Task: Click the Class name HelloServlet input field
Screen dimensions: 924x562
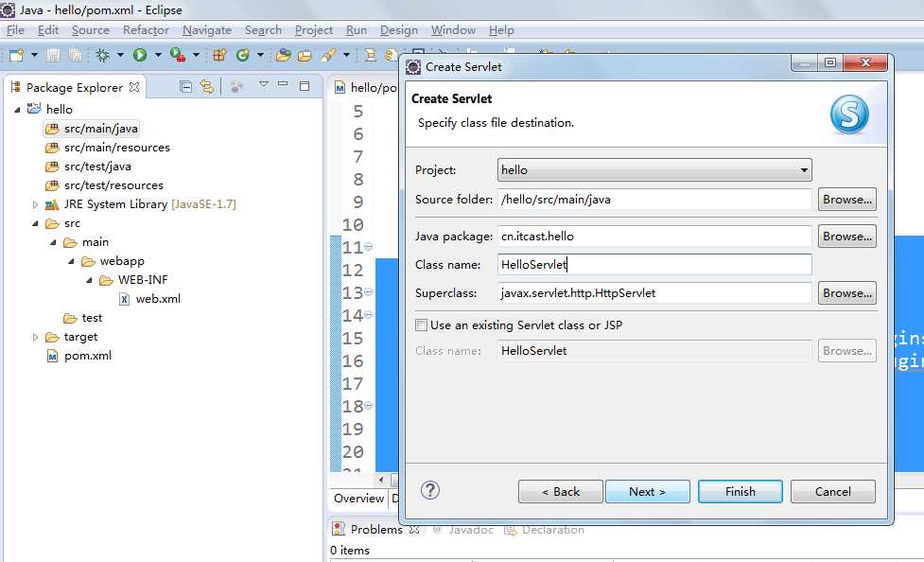Action: click(654, 264)
